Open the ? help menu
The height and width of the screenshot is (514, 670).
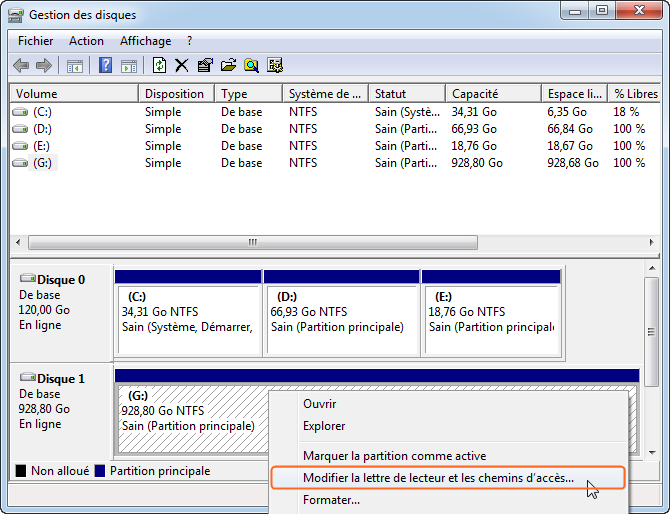click(x=189, y=41)
